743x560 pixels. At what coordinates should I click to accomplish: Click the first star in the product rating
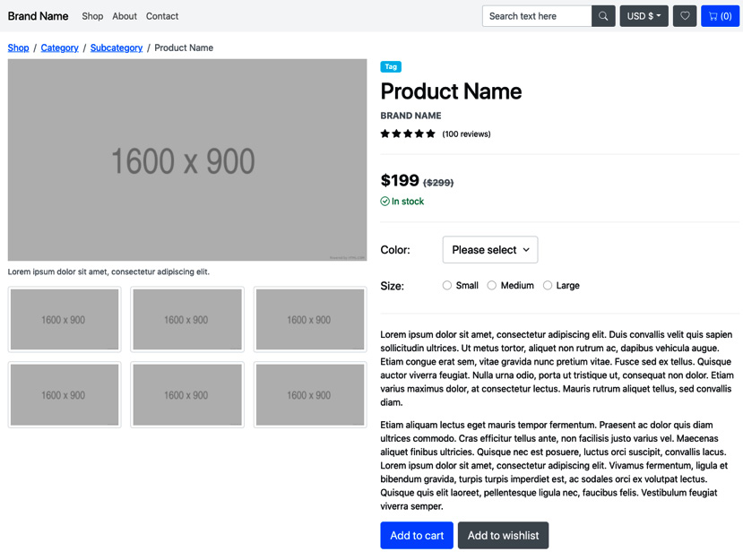click(x=384, y=134)
